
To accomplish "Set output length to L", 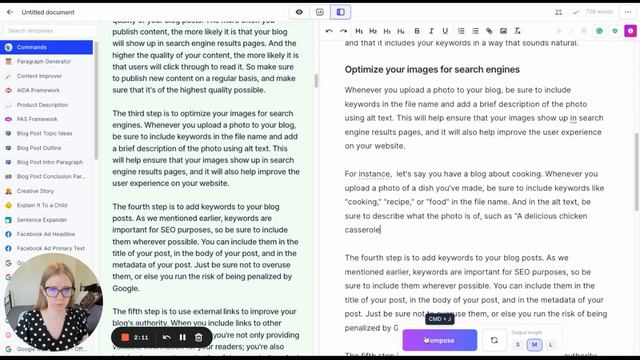I will pos(550,345).
